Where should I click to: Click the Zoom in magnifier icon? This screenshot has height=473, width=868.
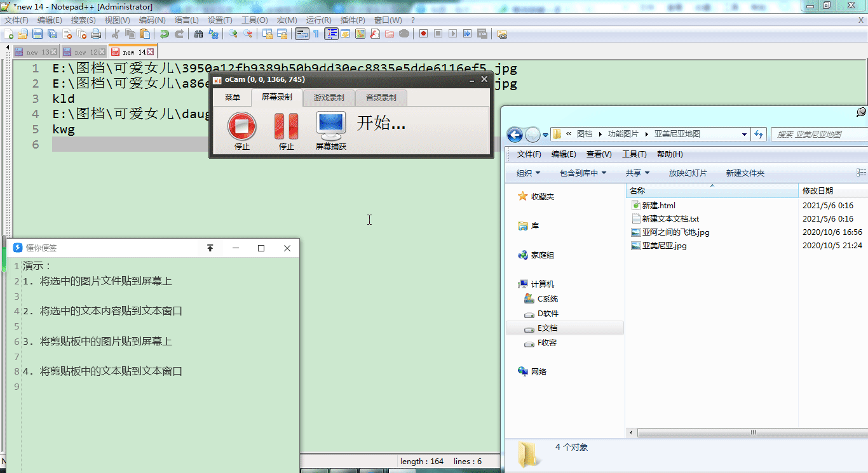(x=233, y=34)
